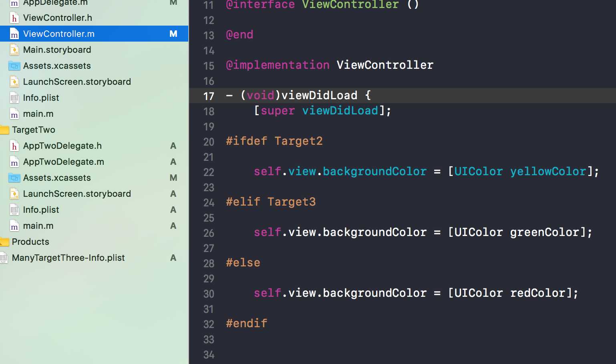The height and width of the screenshot is (364, 616).
Task: Click the icon of LaunchScreen.storyboard without a badge
Action: (14, 82)
